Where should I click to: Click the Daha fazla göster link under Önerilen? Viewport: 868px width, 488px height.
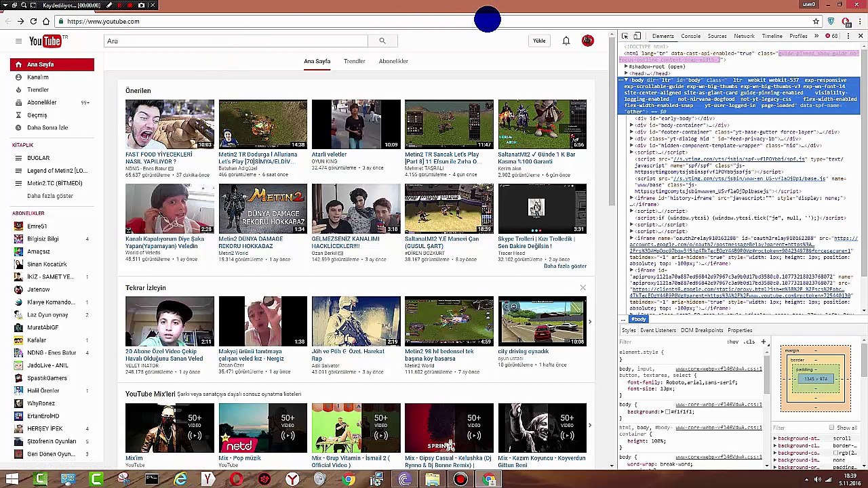click(x=565, y=266)
